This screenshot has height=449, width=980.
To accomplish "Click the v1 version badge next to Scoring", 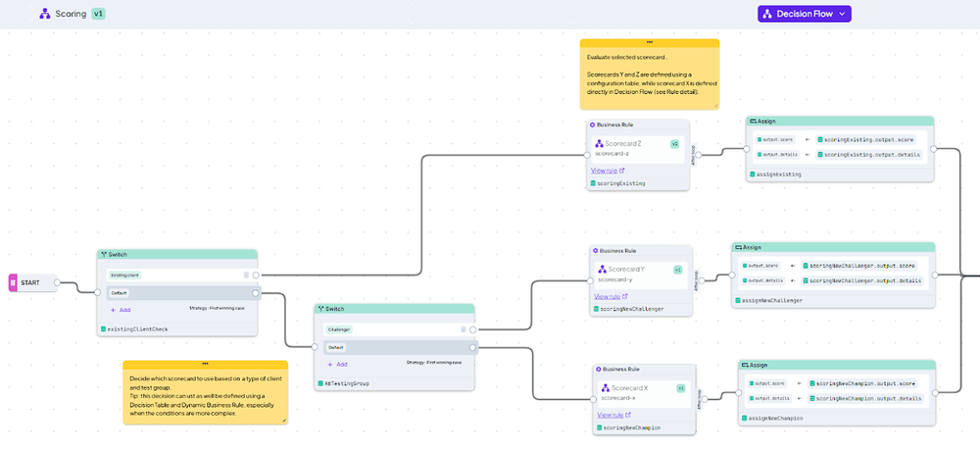I will click(x=98, y=13).
